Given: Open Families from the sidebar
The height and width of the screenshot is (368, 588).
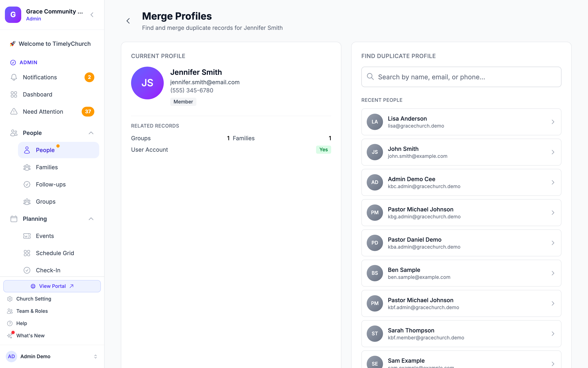Looking at the screenshot, I should click(59, 167).
